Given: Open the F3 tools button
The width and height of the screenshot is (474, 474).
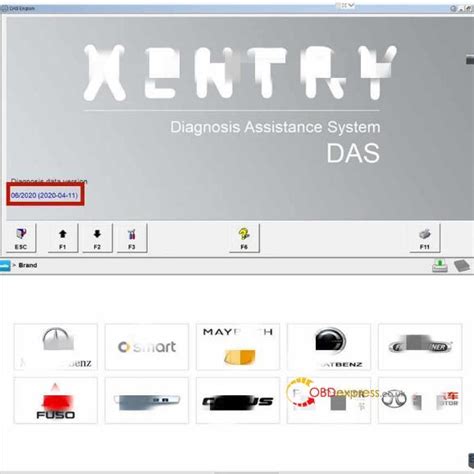Looking at the screenshot, I should pyautogui.click(x=132, y=238).
